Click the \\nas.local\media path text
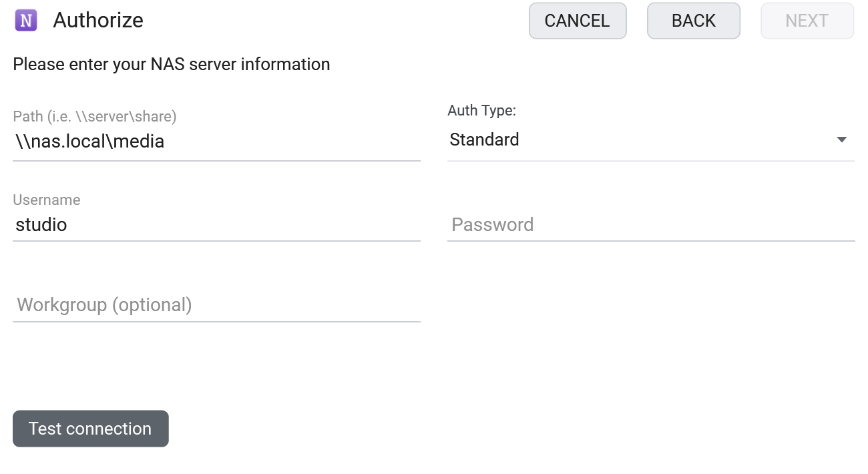The width and height of the screenshot is (868, 474). coord(89,142)
